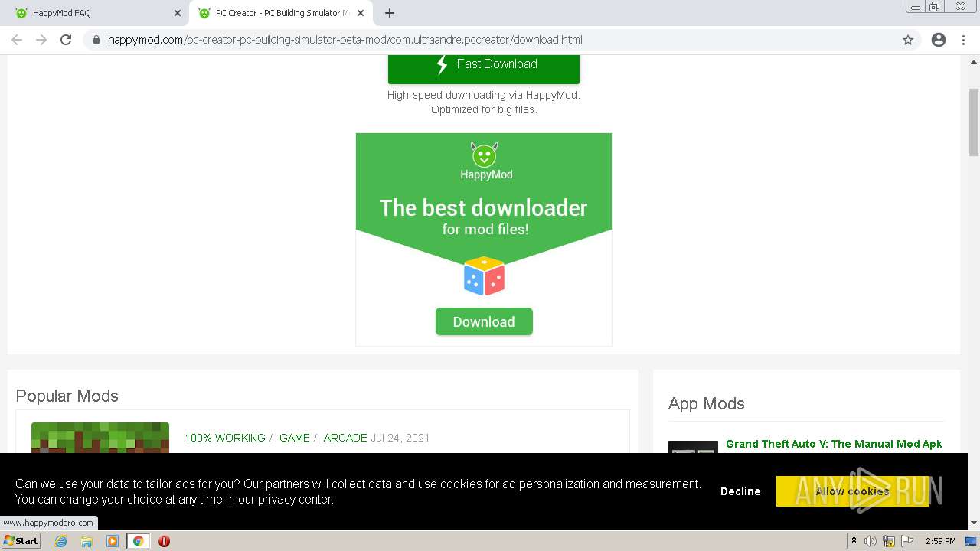This screenshot has width=980, height=551.
Task: Click the Allow cookies button
Action: [x=853, y=491]
